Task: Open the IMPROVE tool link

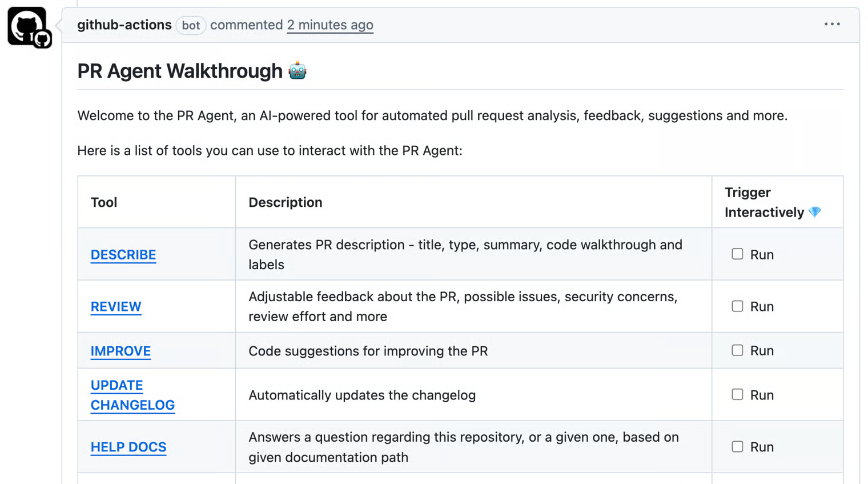Action: [x=120, y=351]
